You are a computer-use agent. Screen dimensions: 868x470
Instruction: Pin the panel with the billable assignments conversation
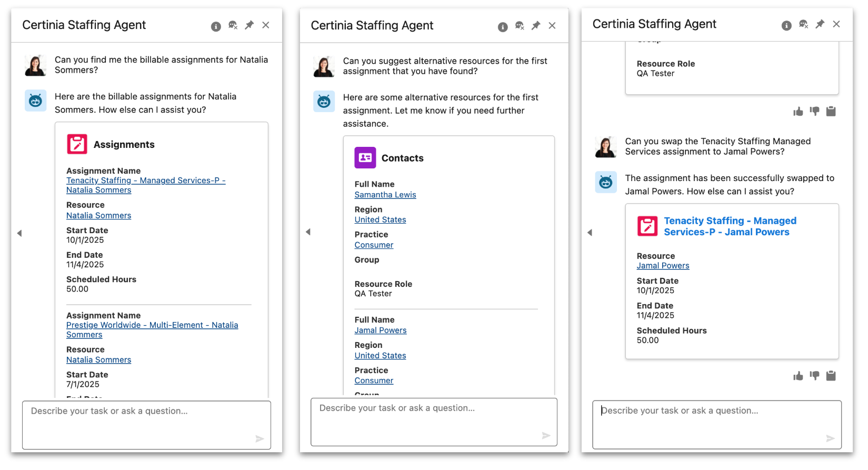[250, 25]
